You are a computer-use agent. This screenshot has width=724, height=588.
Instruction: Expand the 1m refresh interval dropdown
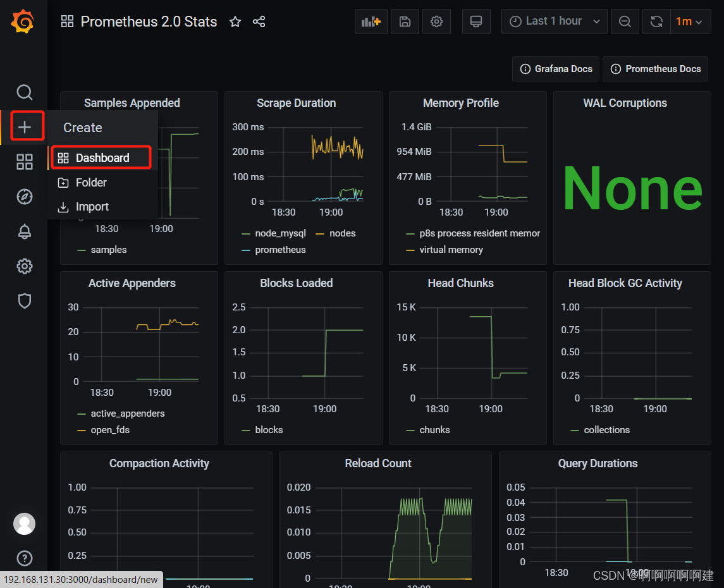point(689,21)
